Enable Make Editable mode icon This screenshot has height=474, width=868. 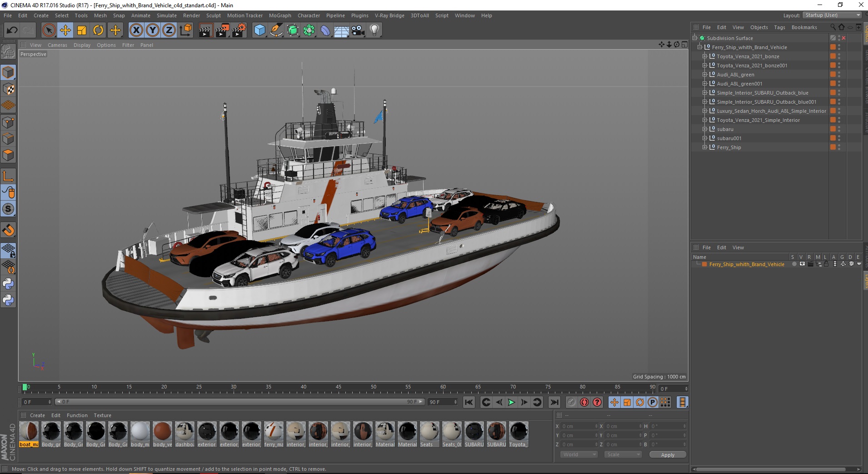8,52
